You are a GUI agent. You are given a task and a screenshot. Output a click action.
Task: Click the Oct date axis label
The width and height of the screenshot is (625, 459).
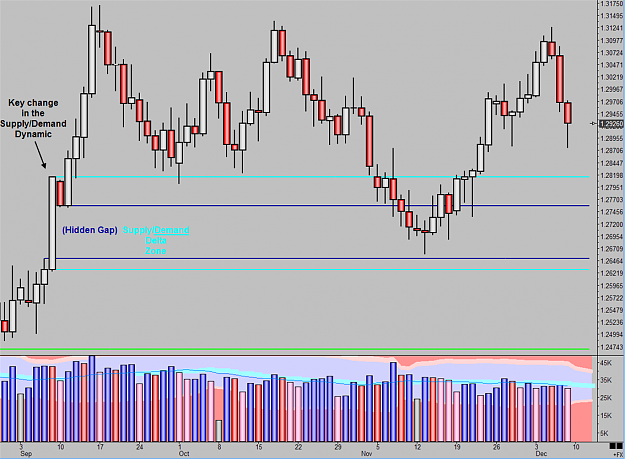(184, 454)
